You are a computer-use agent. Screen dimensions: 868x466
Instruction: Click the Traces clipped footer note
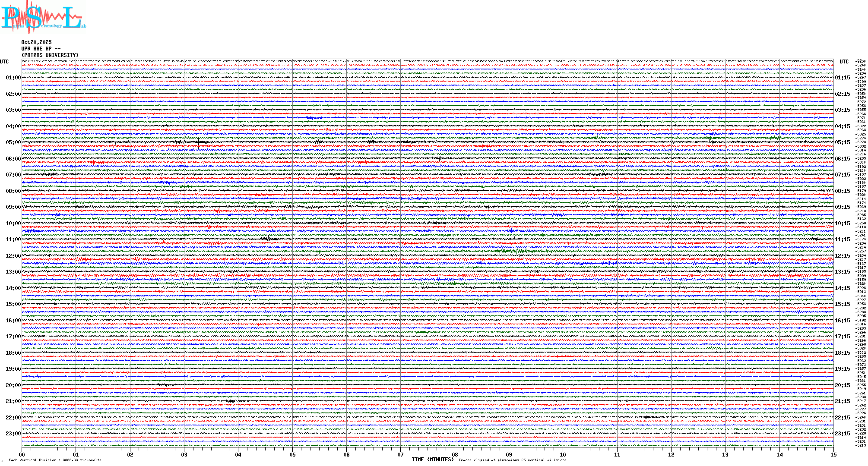(512, 460)
